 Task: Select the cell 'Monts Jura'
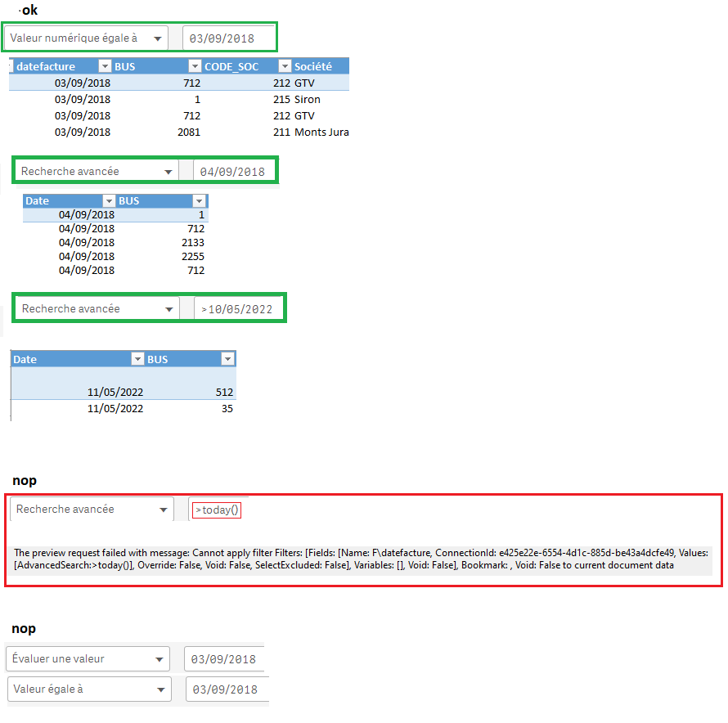(x=321, y=132)
